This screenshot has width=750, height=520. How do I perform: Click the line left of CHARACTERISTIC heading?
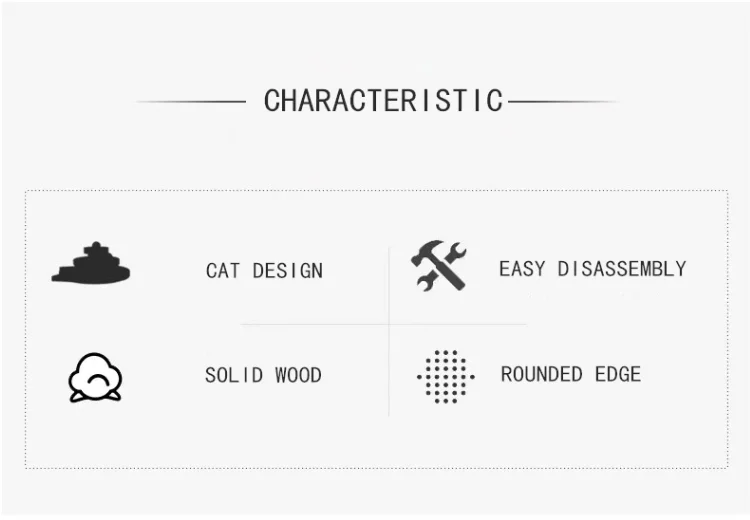click(190, 101)
